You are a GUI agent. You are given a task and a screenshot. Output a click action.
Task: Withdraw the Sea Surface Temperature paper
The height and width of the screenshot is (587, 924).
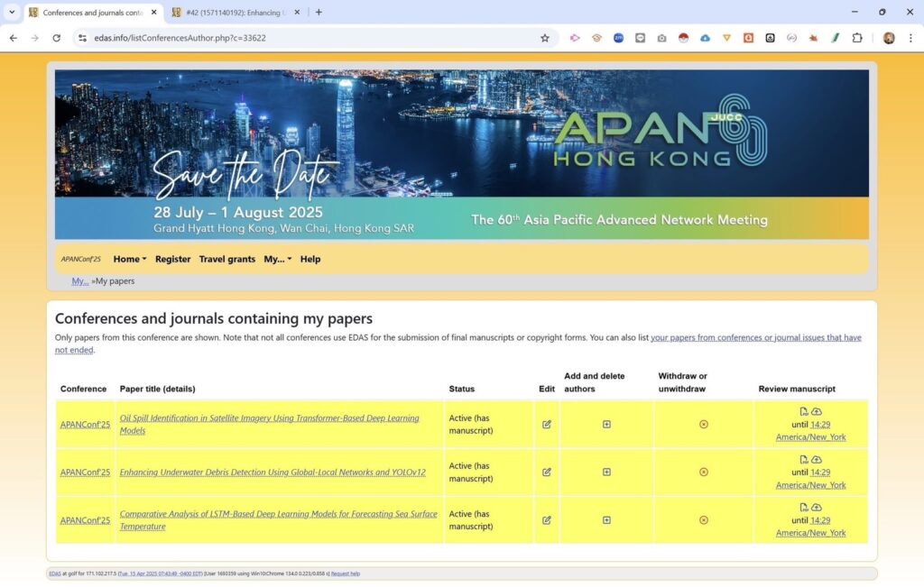click(704, 519)
